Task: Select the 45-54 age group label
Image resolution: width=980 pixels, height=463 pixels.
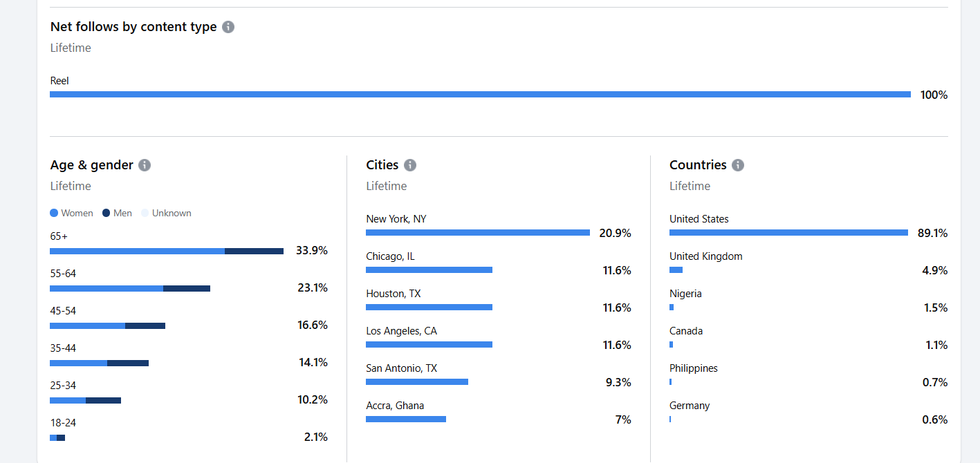Action: point(63,311)
